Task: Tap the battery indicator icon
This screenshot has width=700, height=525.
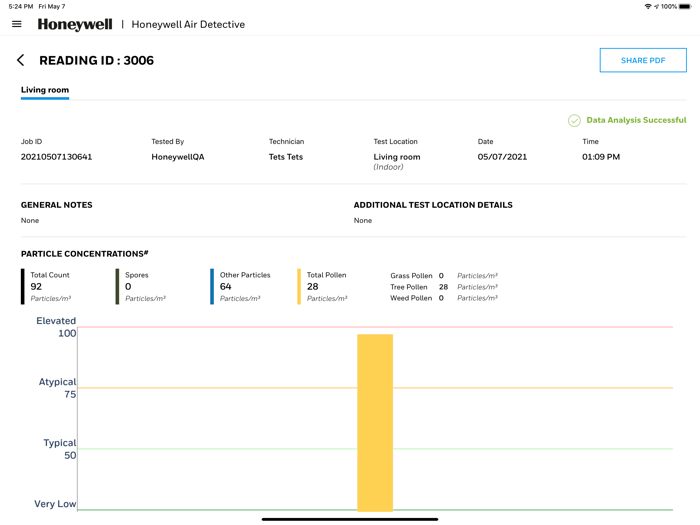Action: 685,6
